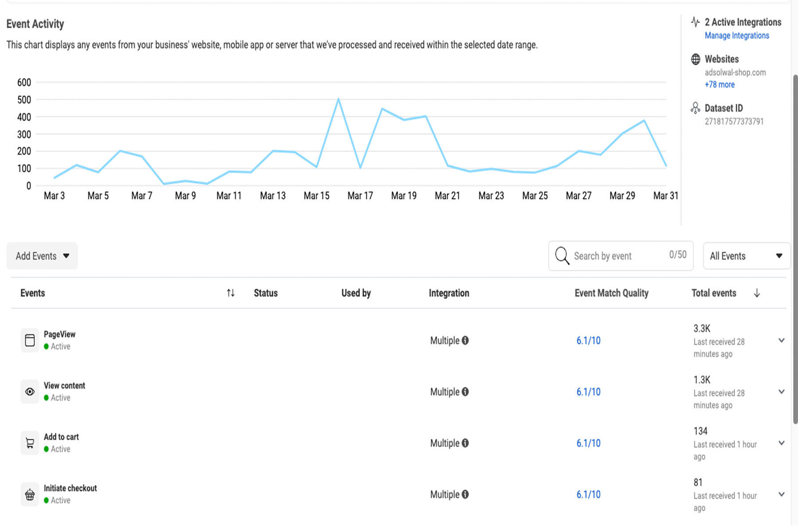This screenshot has width=798, height=532.
Task: Click the Multiple integration text for PageView
Action: pos(445,340)
